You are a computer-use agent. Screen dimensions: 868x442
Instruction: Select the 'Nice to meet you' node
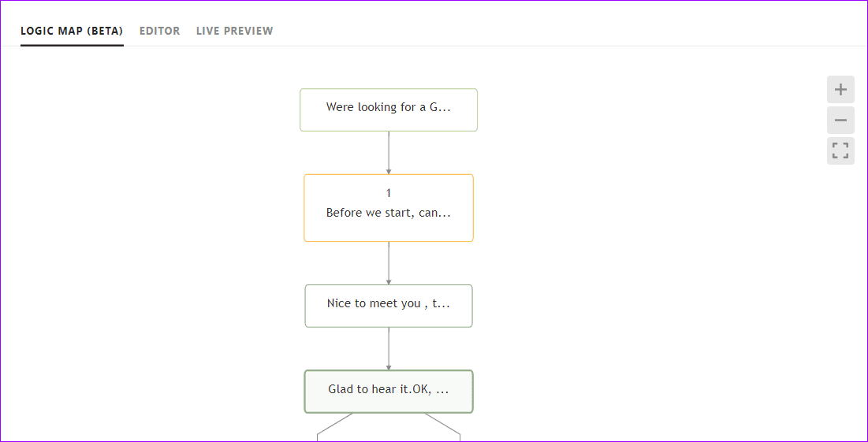pyautogui.click(x=389, y=306)
